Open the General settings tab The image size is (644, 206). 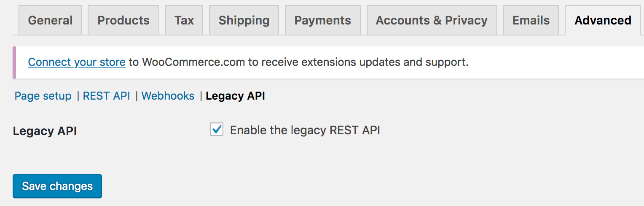pos(50,20)
